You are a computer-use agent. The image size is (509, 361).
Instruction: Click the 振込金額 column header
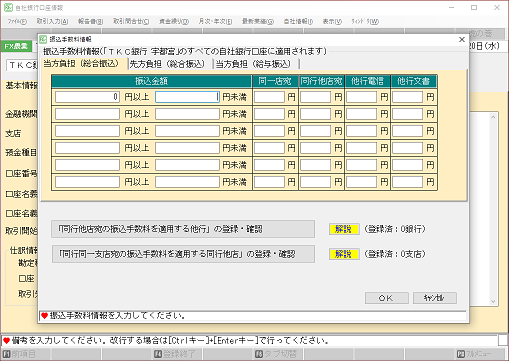[152, 81]
